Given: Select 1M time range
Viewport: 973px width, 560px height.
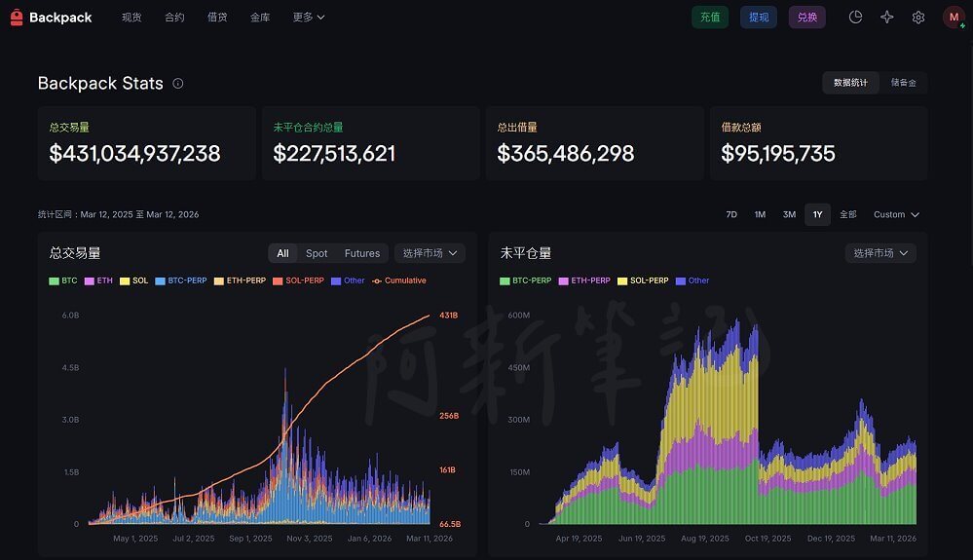Looking at the screenshot, I should tap(760, 214).
